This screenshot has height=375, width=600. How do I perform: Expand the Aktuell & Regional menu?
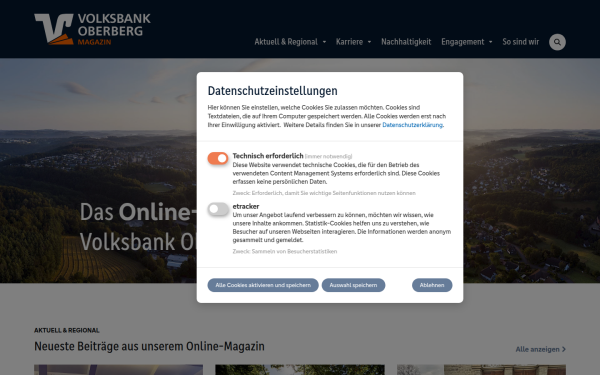coord(290,42)
